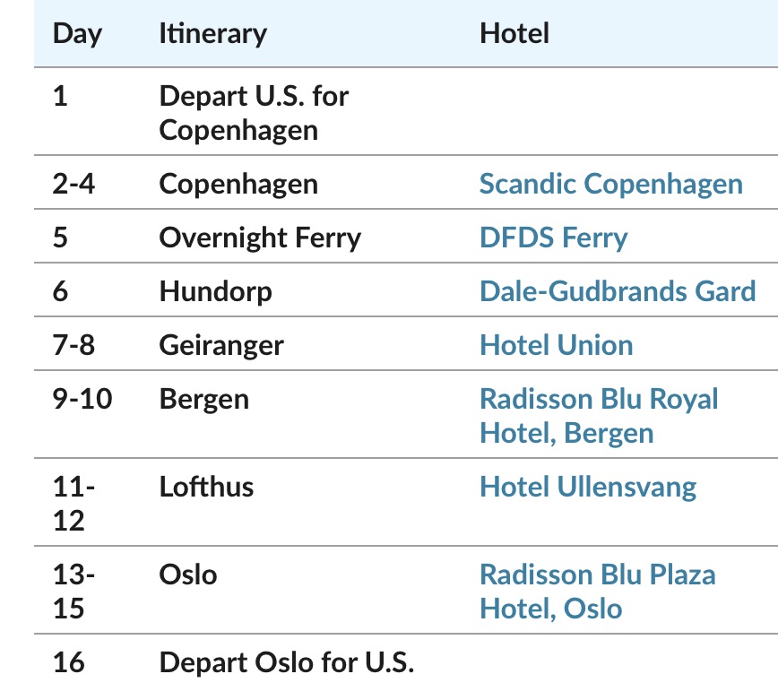Click the 'Depart Oslo for U.S.' text
778x700 pixels.
click(x=287, y=662)
